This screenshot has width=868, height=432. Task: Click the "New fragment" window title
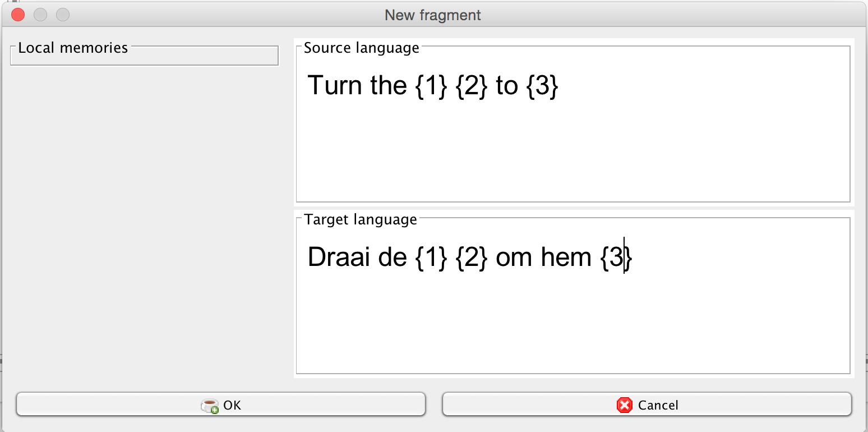(433, 15)
